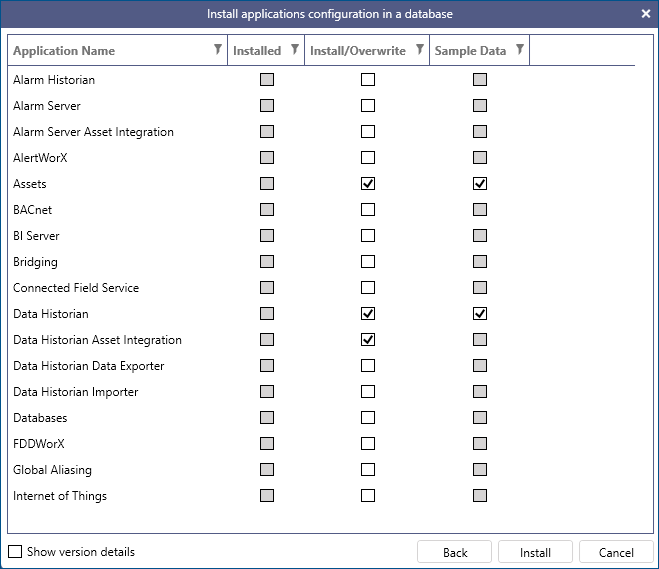The height and width of the screenshot is (569, 659).
Task: Check Install/Overwrite for BACnet
Action: (368, 210)
